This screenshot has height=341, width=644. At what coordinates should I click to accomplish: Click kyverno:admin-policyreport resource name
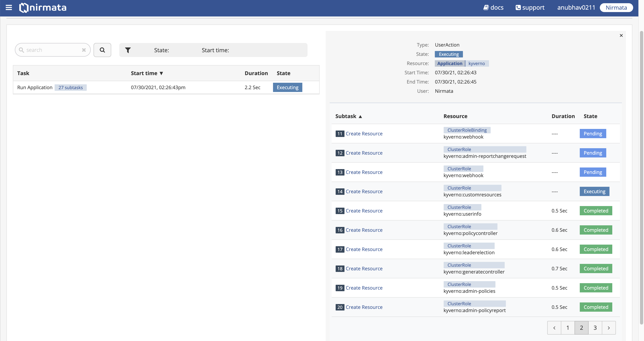474,310
